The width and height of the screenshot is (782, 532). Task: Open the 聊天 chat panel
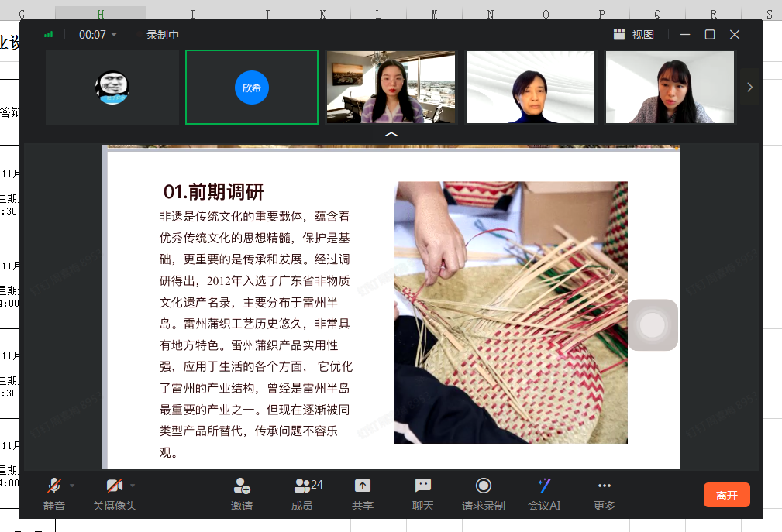422,486
